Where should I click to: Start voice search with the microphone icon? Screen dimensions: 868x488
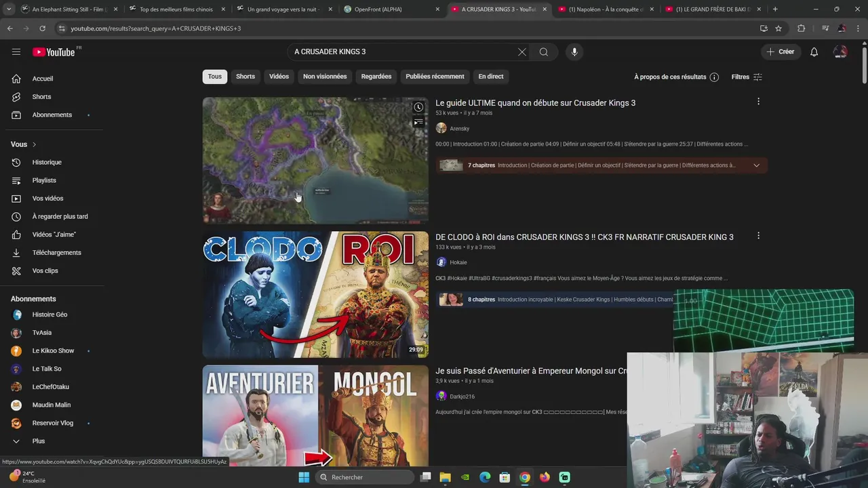574,52
